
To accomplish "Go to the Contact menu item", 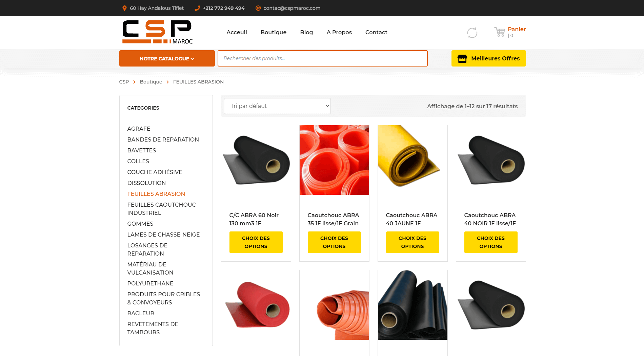I will click(x=376, y=32).
